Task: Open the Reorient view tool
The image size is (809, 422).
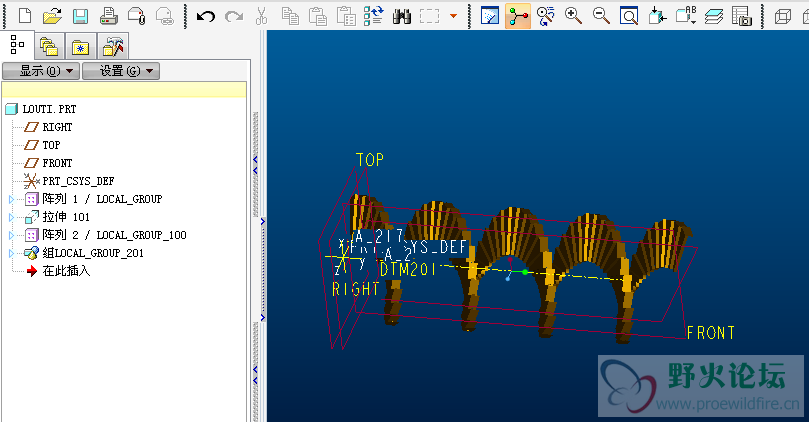Action: pyautogui.click(x=657, y=16)
